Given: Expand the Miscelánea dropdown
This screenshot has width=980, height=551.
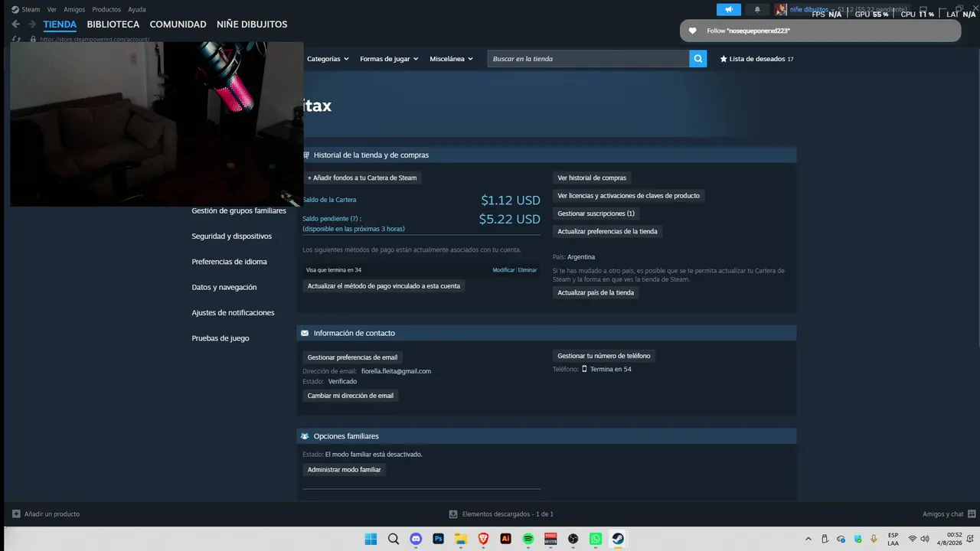Looking at the screenshot, I should [451, 59].
